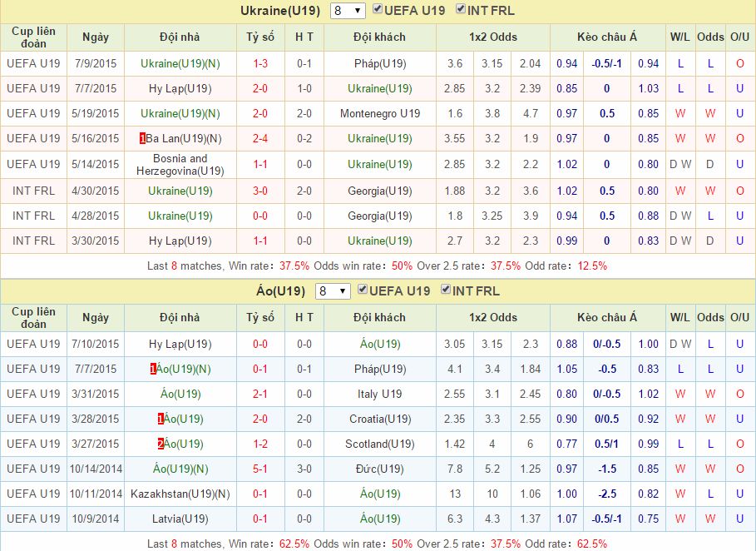The image size is (756, 551).
Task: Click the -0.5/-1 handicap in the Ukraine versus Pháp row
Action: 606,64
